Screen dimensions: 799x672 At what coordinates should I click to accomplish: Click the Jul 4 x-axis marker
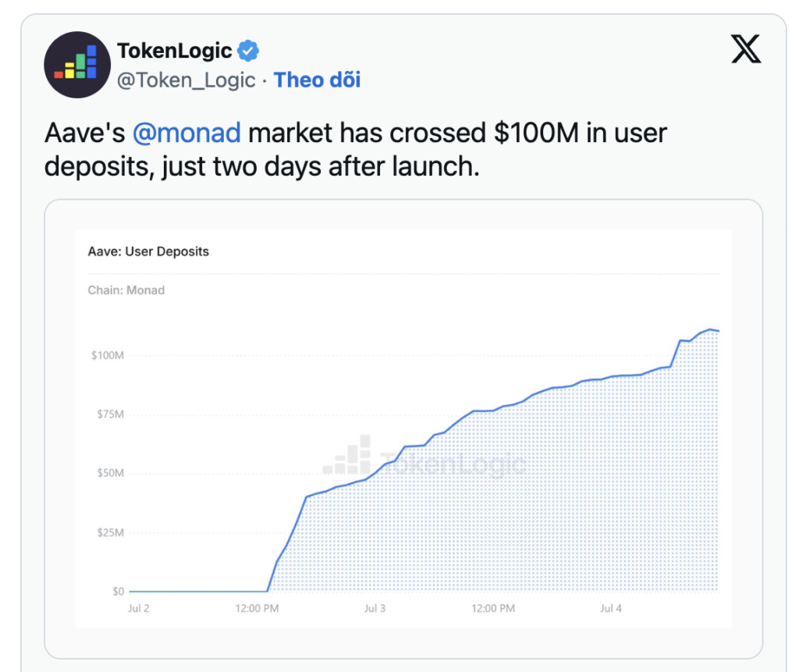(x=611, y=608)
